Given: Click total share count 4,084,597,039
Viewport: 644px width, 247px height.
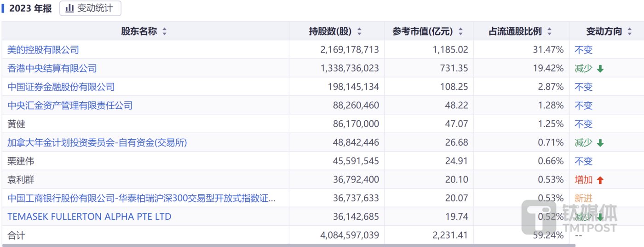Looking at the screenshot, I should pos(350,235).
